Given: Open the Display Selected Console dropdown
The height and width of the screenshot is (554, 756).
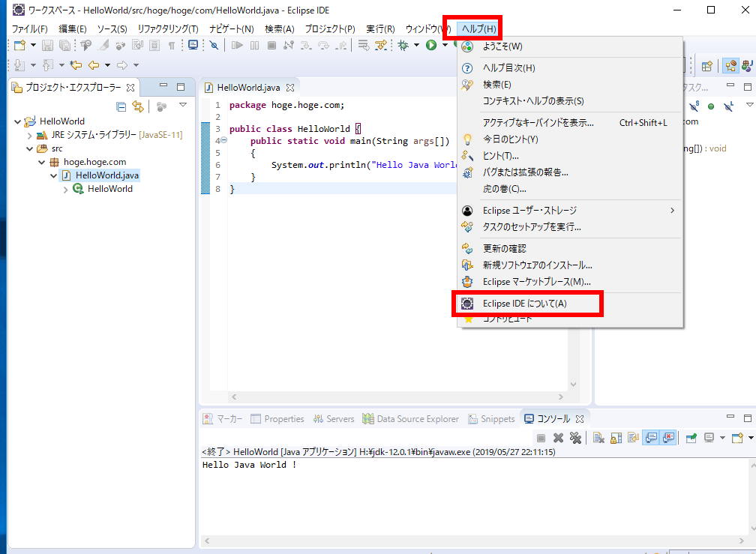Looking at the screenshot, I should point(722,438).
